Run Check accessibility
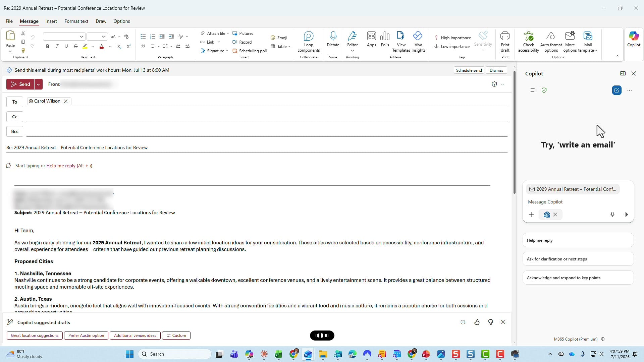The height and width of the screenshot is (362, 644). 529,42
